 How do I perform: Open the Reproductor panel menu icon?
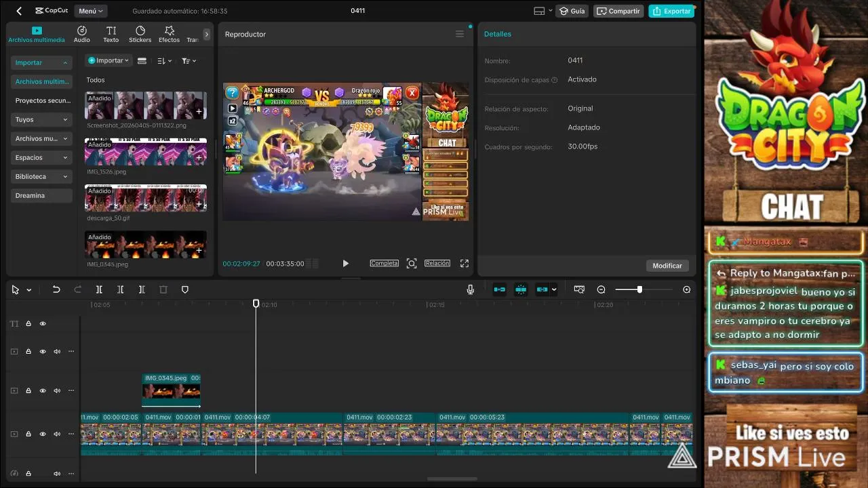coord(460,34)
